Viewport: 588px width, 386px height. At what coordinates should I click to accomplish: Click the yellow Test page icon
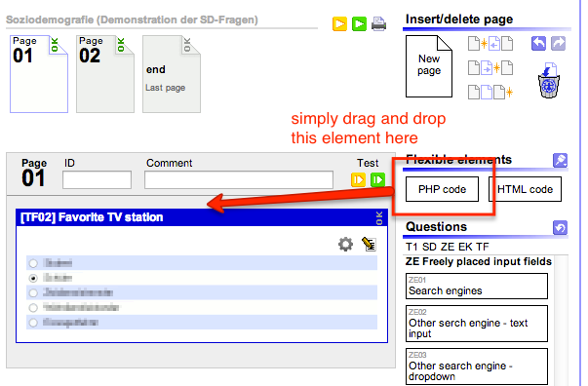(359, 180)
